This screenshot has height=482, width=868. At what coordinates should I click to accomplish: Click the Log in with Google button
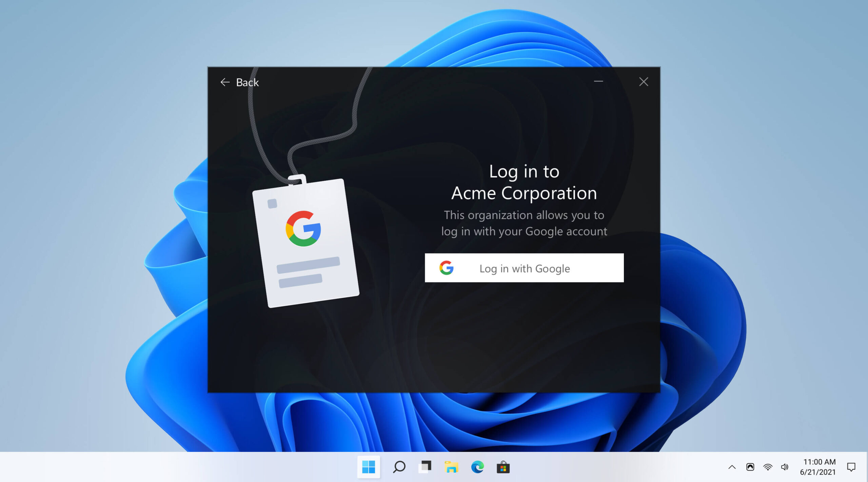pyautogui.click(x=524, y=268)
